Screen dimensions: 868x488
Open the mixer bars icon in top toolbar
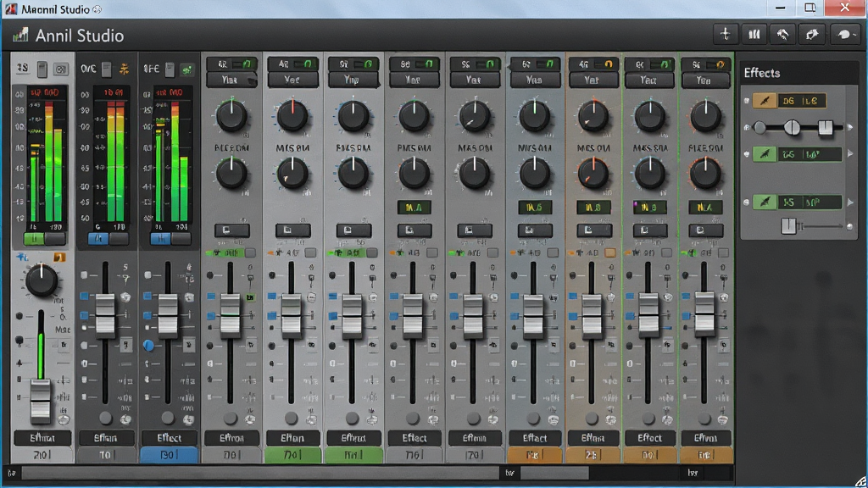click(x=754, y=34)
